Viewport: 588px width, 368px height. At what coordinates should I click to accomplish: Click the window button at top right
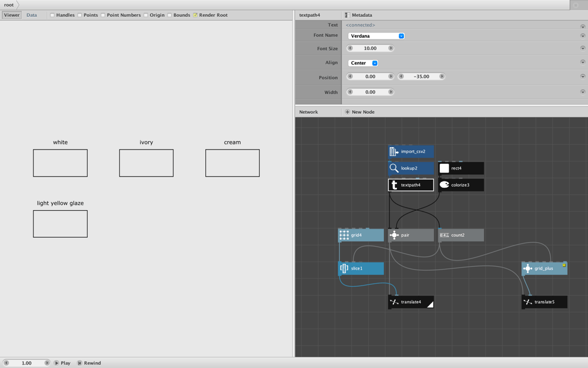[x=576, y=5]
